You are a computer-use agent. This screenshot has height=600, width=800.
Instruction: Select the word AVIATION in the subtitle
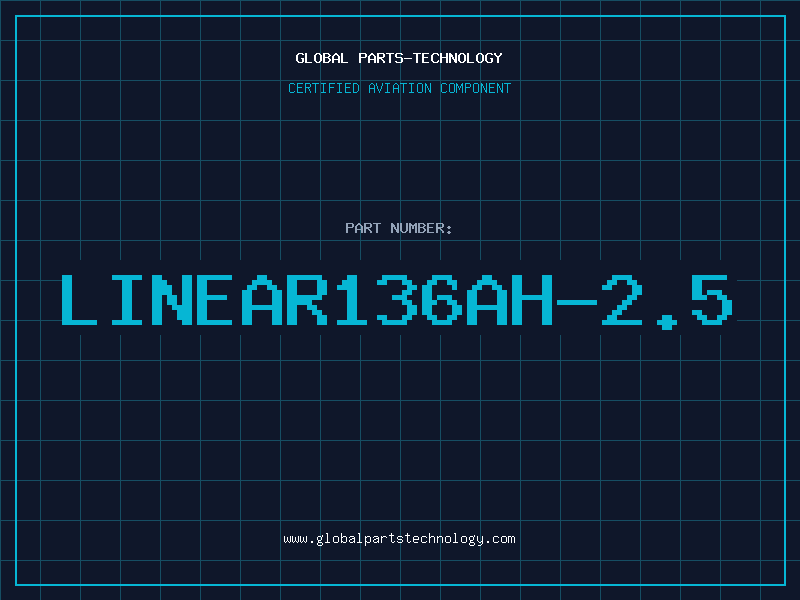400,88
